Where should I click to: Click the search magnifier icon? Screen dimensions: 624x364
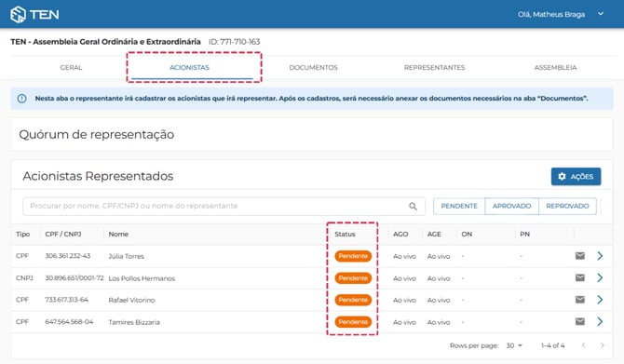(414, 206)
